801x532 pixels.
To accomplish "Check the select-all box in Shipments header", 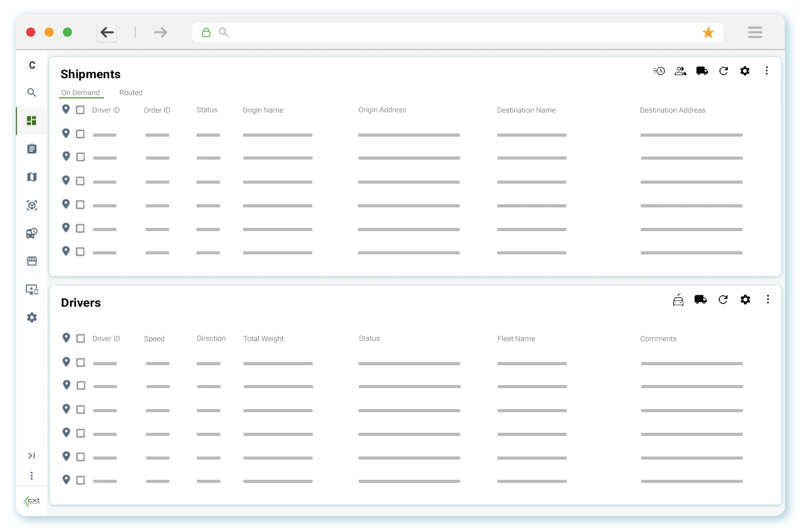I will (x=80, y=110).
